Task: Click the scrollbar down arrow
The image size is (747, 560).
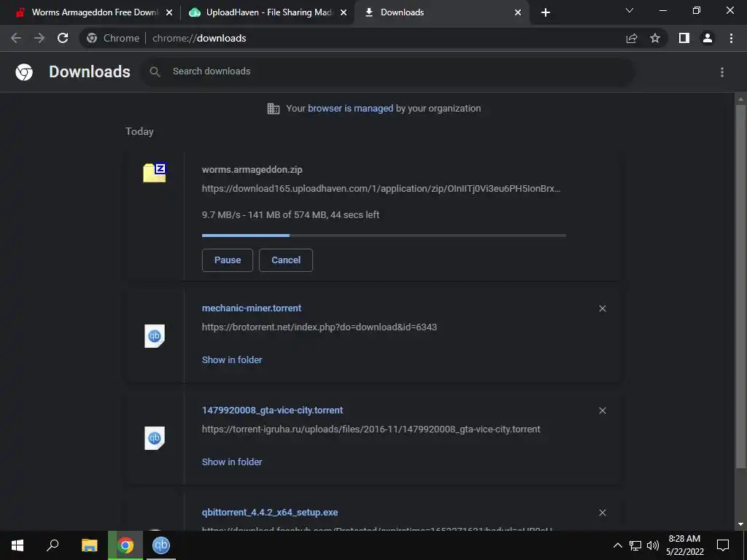Action: point(740,524)
